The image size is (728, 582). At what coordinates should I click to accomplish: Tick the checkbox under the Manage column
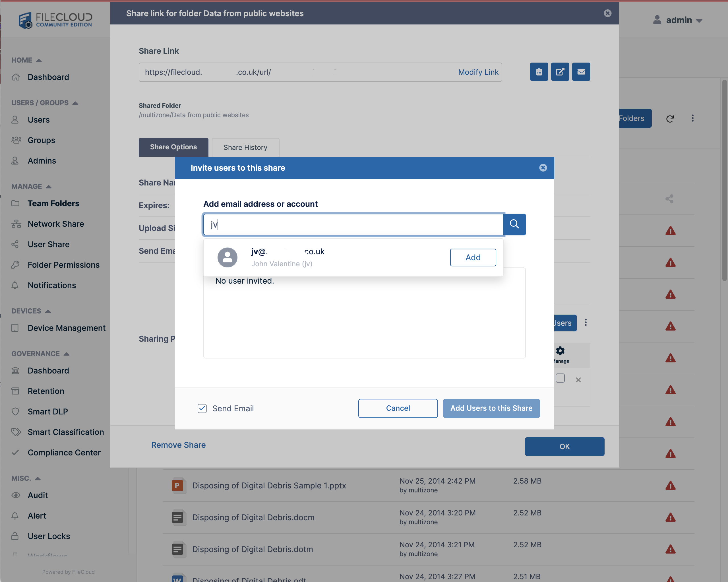point(560,379)
